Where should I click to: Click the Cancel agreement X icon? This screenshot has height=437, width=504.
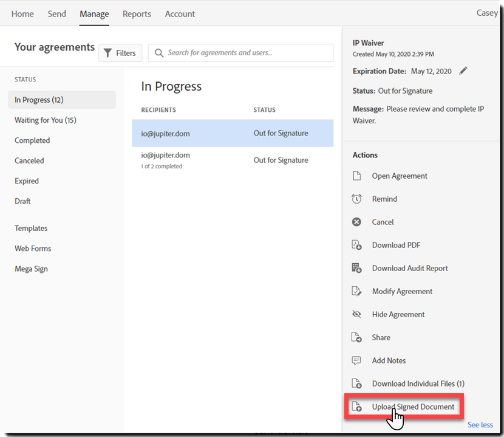357,222
